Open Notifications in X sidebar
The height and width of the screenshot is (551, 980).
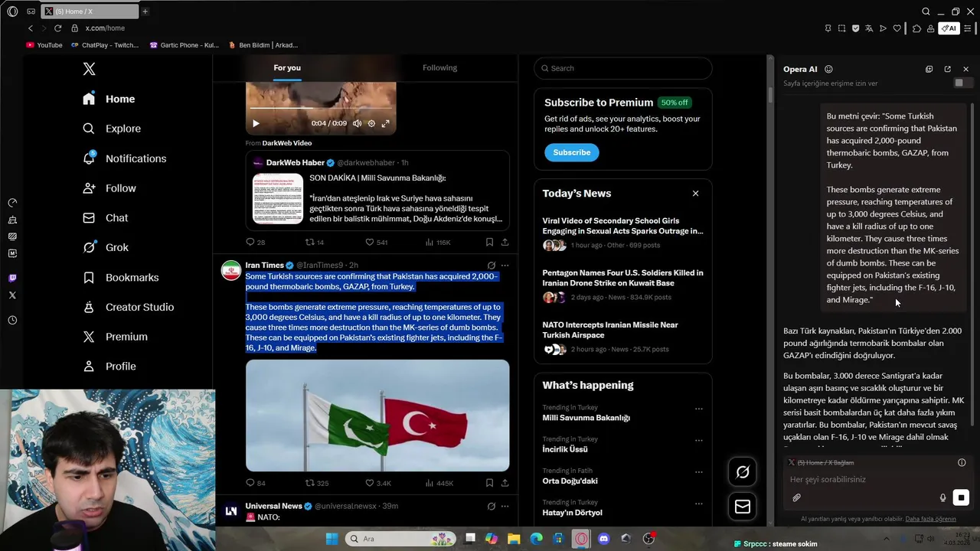(x=125, y=158)
